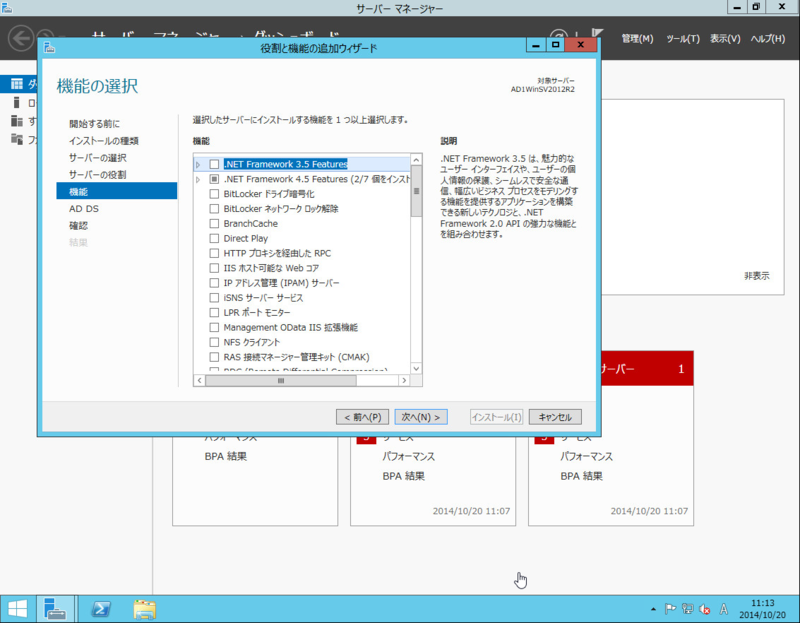This screenshot has height=623, width=800.
Task: Click the network status icon in the tray
Action: pos(688,608)
